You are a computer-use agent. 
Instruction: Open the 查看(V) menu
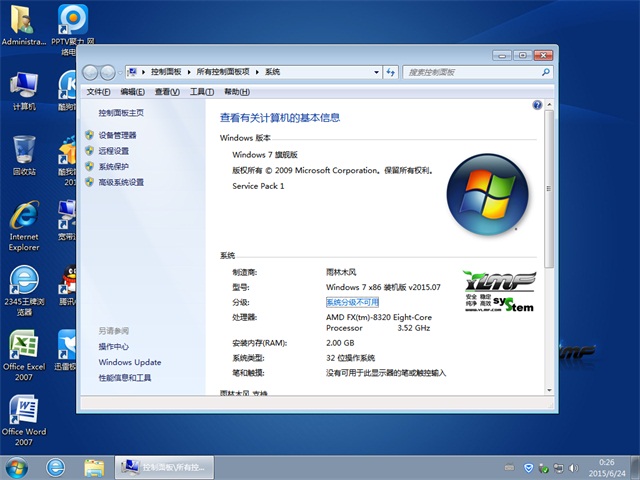tap(167, 92)
